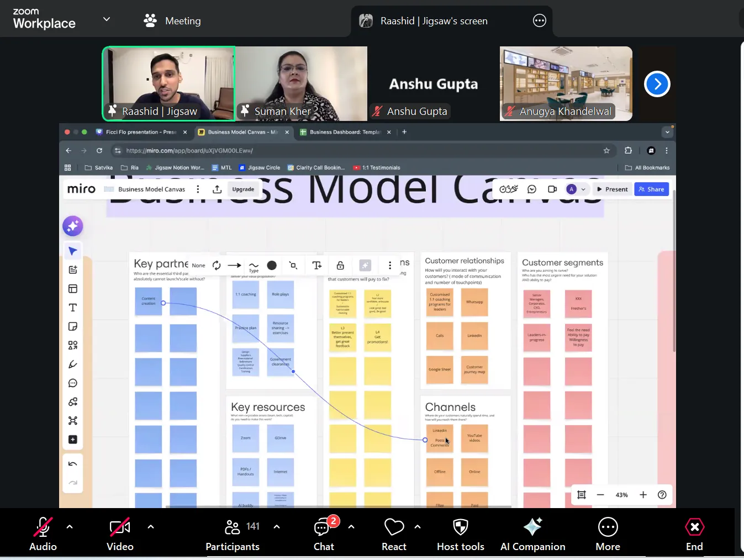Expand video settings caret
The width and height of the screenshot is (744, 560).
151,527
